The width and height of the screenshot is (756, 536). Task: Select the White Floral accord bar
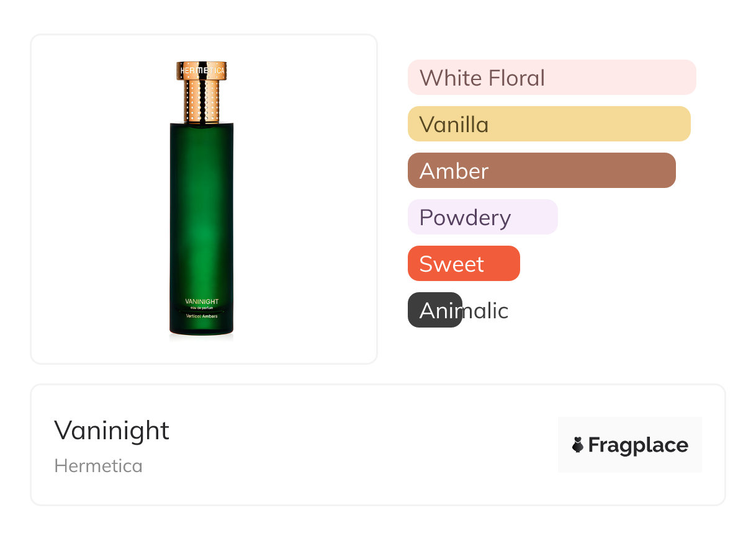coord(551,78)
